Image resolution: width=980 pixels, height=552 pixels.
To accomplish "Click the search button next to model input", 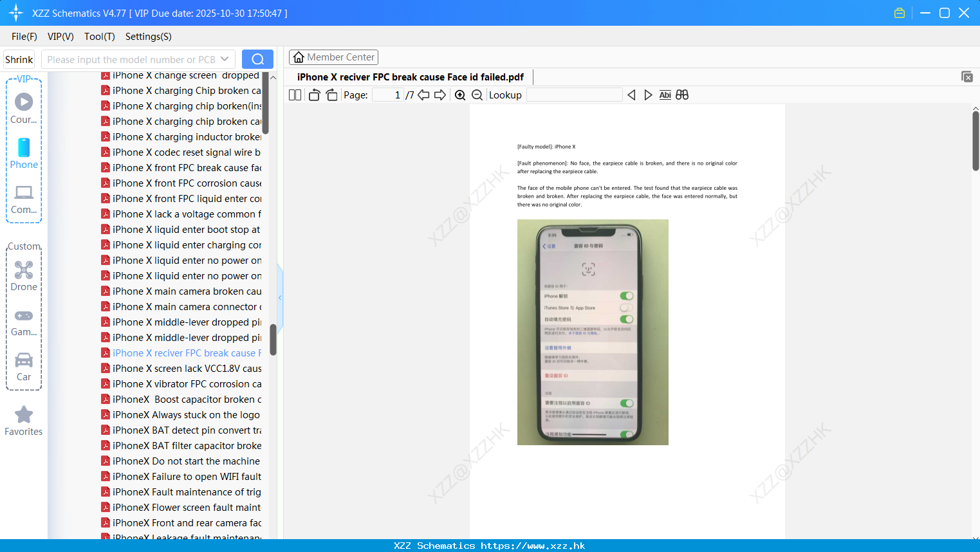I will [257, 59].
